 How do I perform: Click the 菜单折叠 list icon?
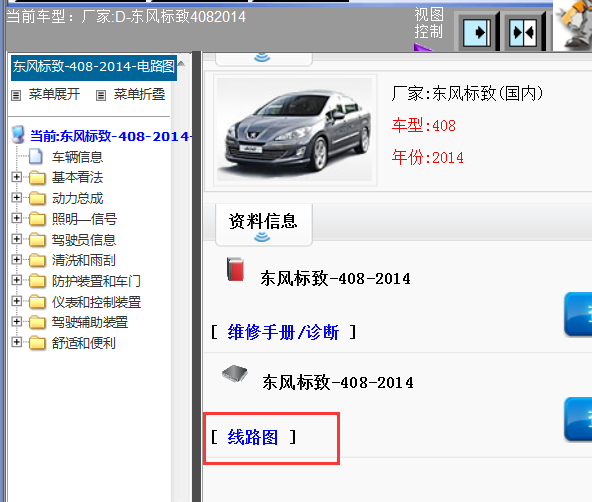coord(101,95)
